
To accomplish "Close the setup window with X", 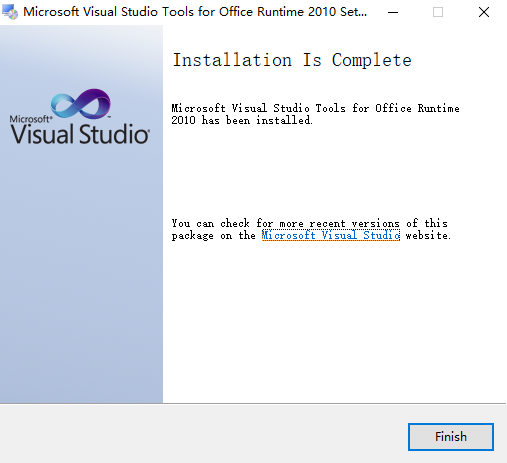I will tap(484, 12).
